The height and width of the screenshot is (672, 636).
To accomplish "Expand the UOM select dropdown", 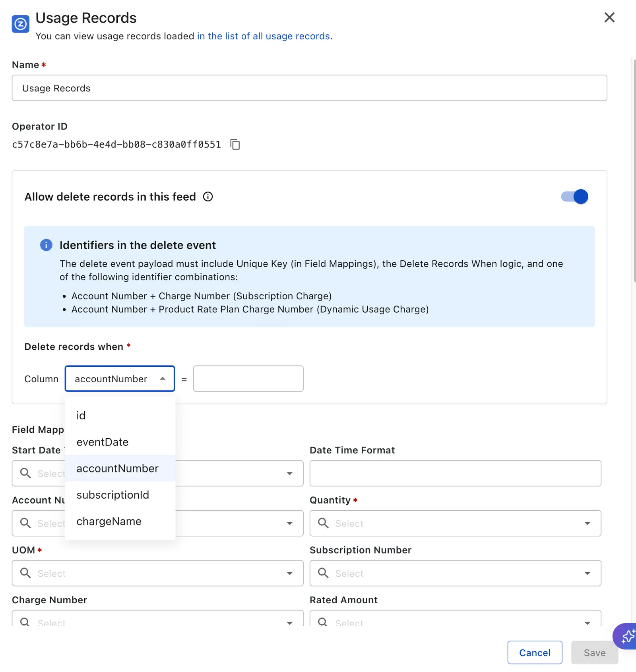I will pos(290,573).
